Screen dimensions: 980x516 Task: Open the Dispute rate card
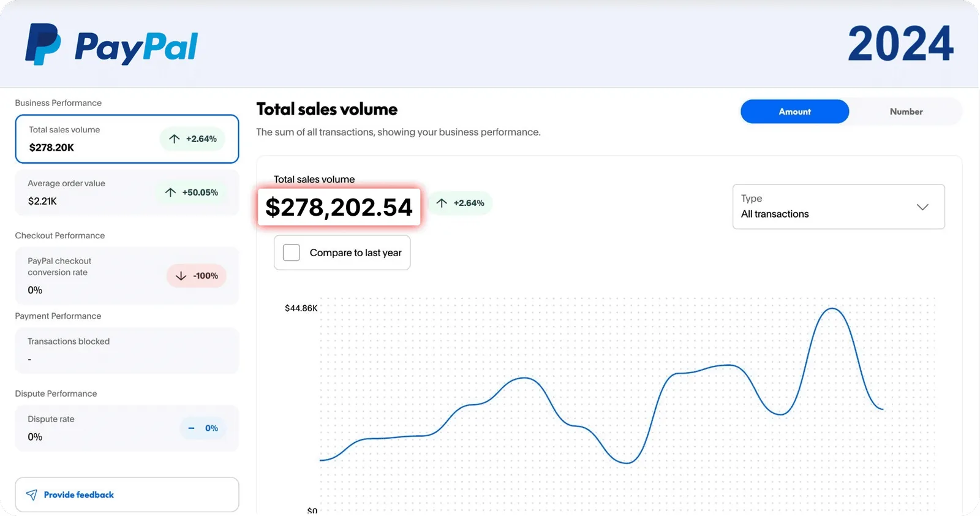tap(127, 428)
